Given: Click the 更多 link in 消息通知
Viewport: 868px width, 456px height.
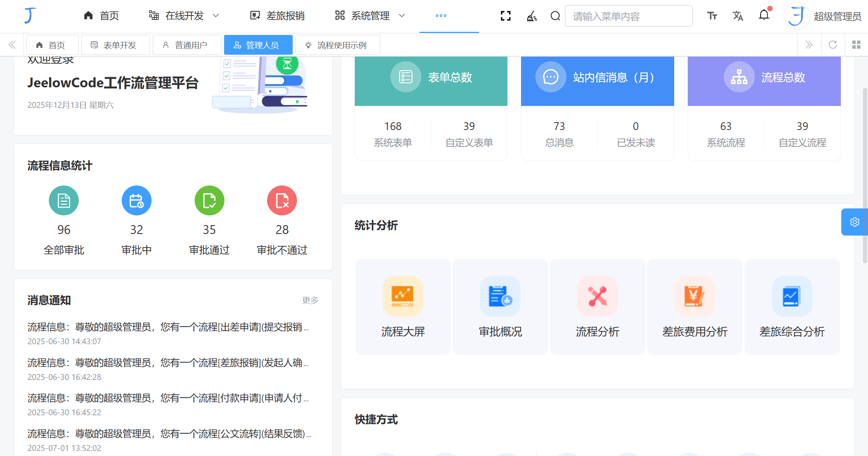Looking at the screenshot, I should tap(309, 300).
